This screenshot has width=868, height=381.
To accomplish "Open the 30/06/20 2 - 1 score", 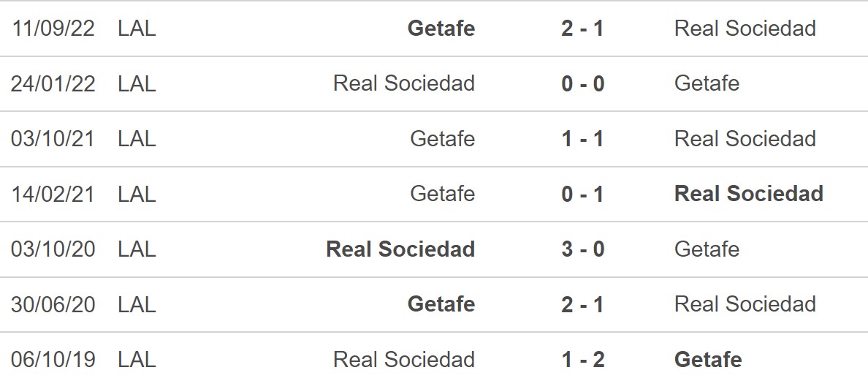I will pyautogui.click(x=582, y=304).
